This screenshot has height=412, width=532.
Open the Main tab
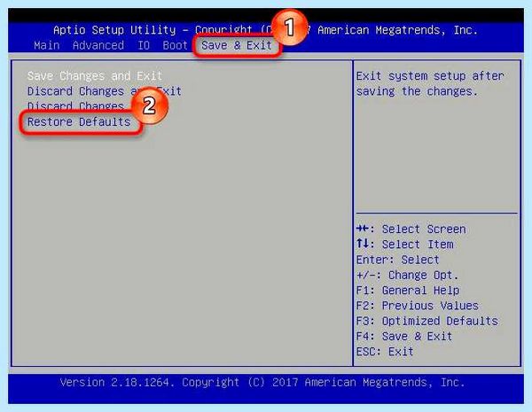(47, 45)
